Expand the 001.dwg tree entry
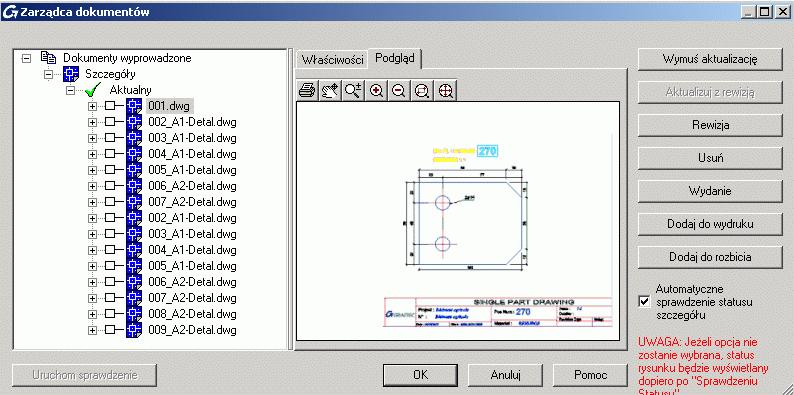 92,106
